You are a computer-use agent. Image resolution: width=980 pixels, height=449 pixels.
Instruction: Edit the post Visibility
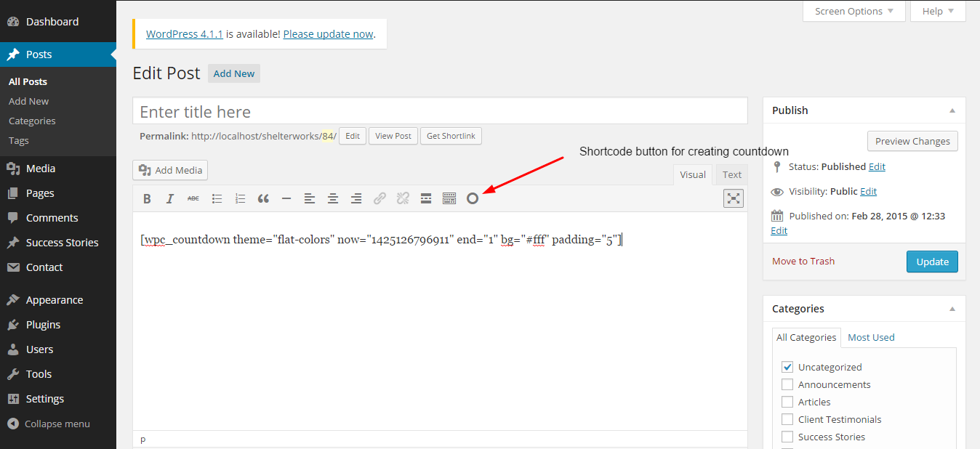coord(868,191)
